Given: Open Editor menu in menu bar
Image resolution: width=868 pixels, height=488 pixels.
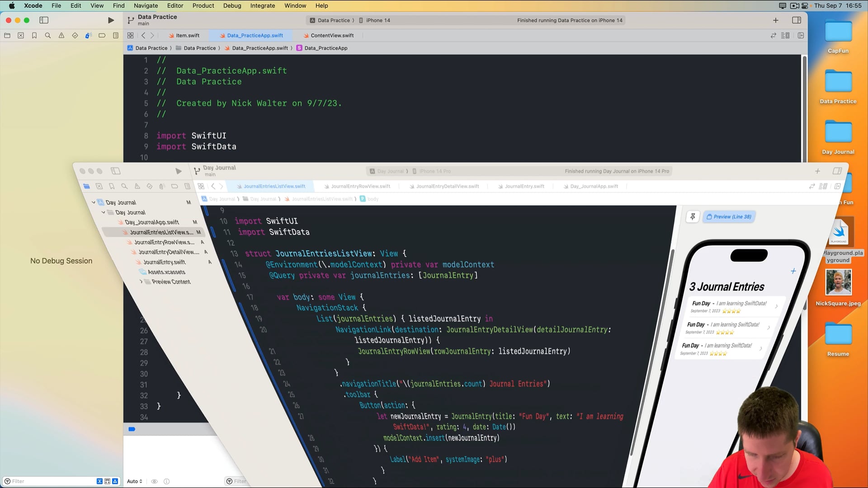Looking at the screenshot, I should pyautogui.click(x=175, y=6).
